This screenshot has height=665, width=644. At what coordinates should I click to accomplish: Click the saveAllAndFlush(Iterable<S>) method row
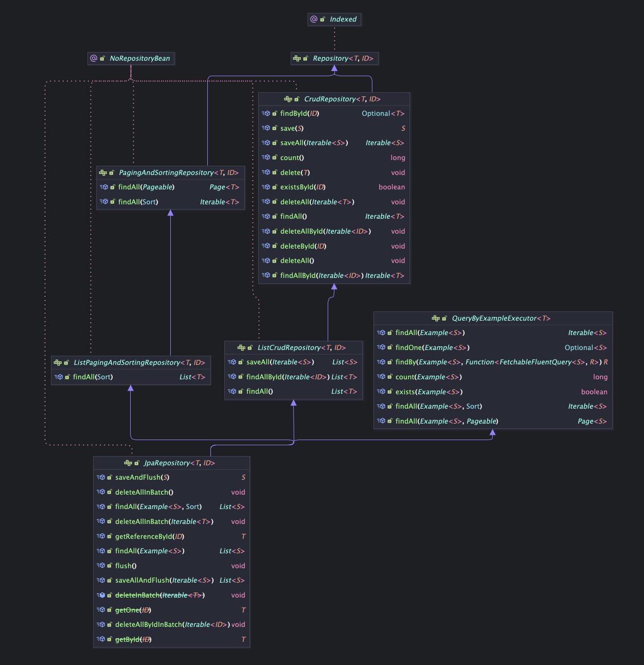pos(171,580)
